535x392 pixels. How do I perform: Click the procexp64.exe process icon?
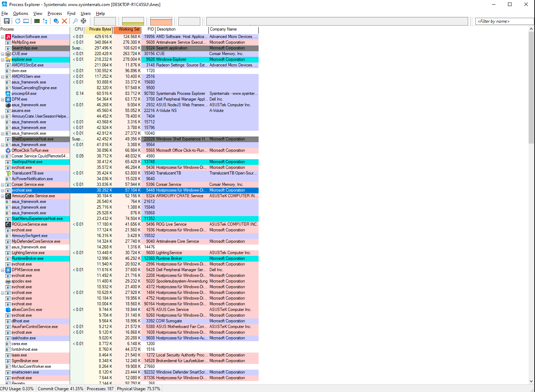pyautogui.click(x=8, y=93)
